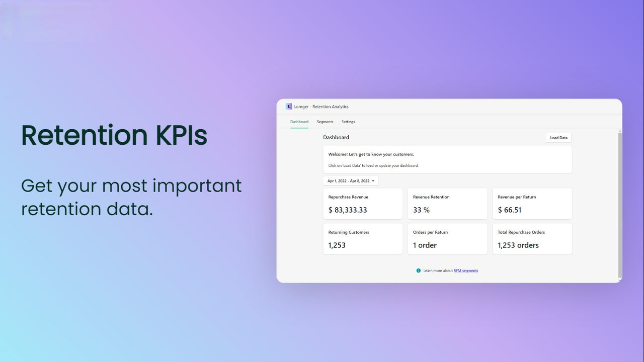Switch to the Segments tab
The height and width of the screenshot is (362, 644).
[x=325, y=122]
